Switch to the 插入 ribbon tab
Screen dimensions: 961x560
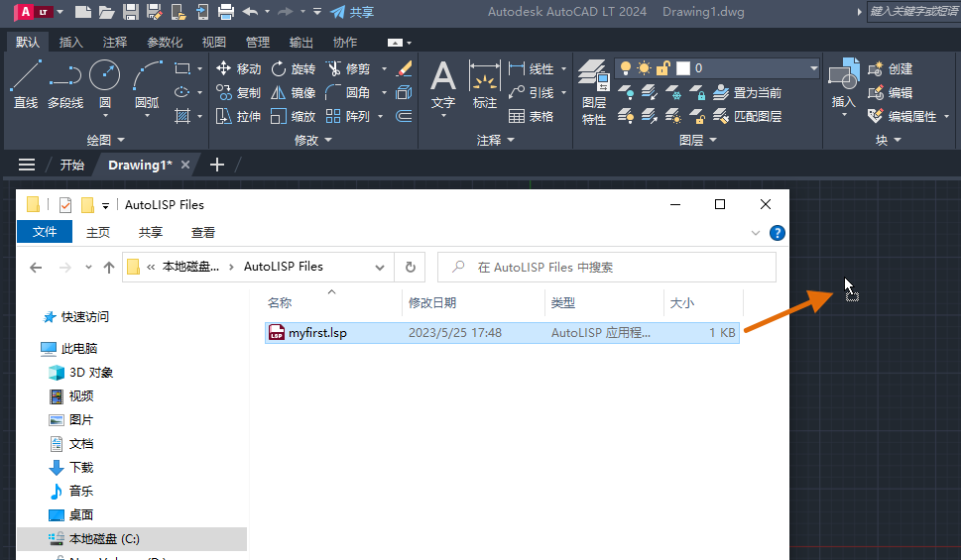pyautogui.click(x=71, y=43)
